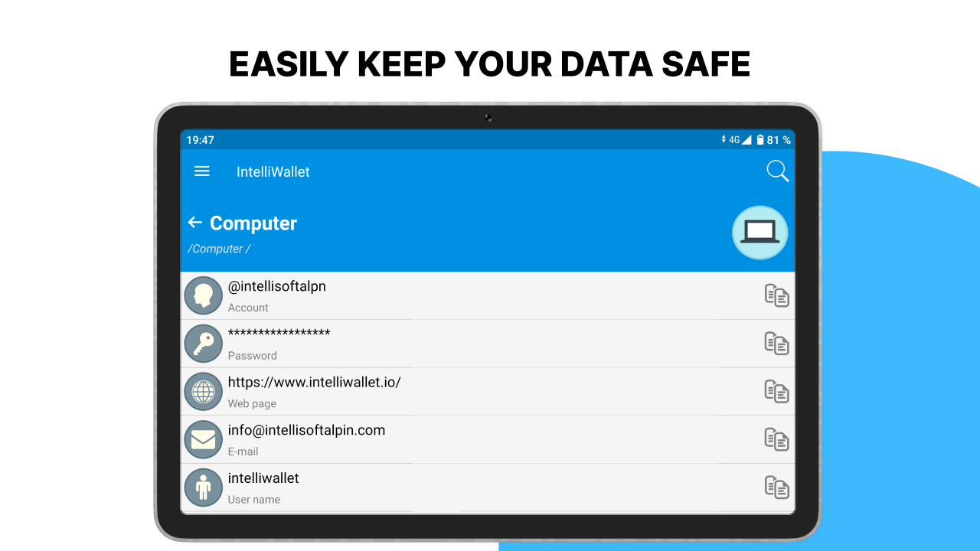Go back using the arrow beside Computer
This screenshot has height=551, width=980.
click(x=195, y=223)
